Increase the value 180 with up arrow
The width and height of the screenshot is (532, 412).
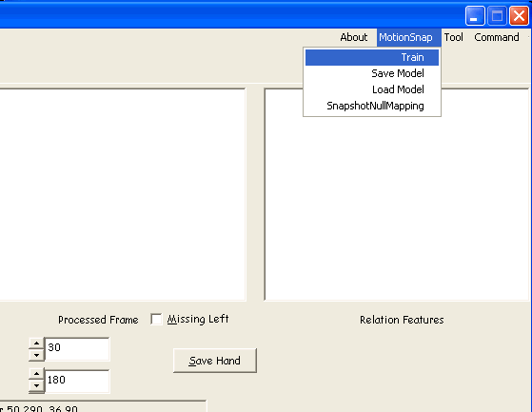(x=37, y=374)
